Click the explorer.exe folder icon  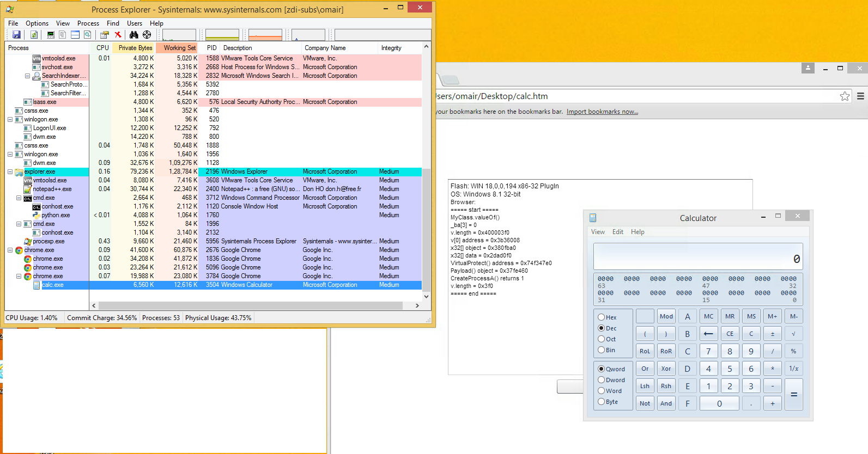pos(19,171)
